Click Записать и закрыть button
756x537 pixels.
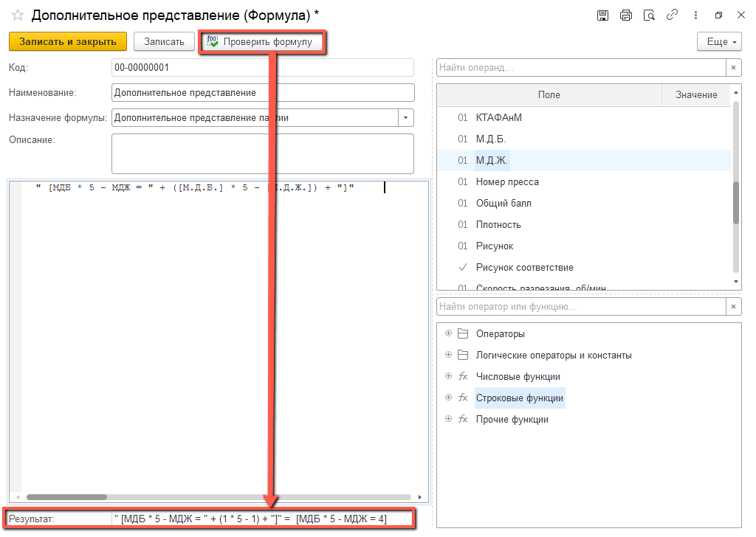pyautogui.click(x=68, y=42)
